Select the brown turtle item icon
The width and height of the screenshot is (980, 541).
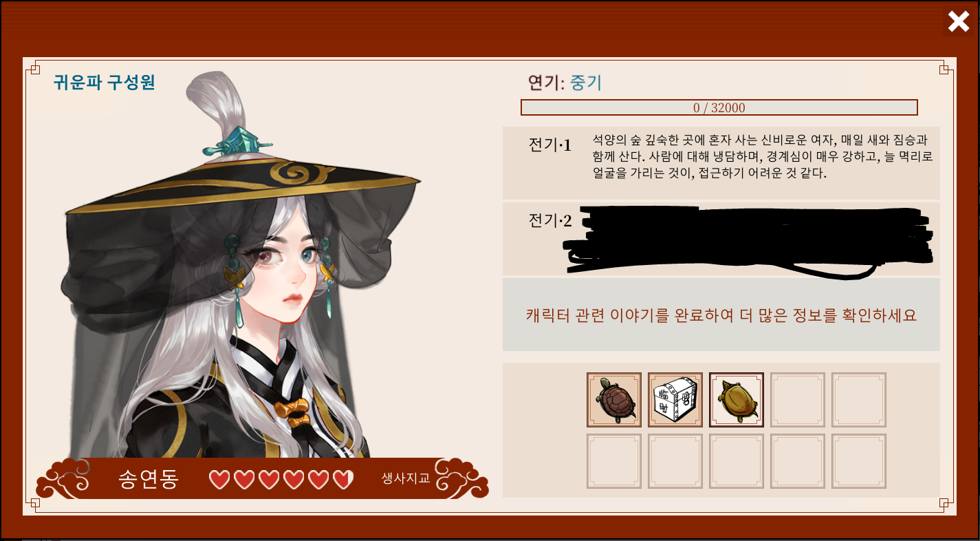coord(614,400)
